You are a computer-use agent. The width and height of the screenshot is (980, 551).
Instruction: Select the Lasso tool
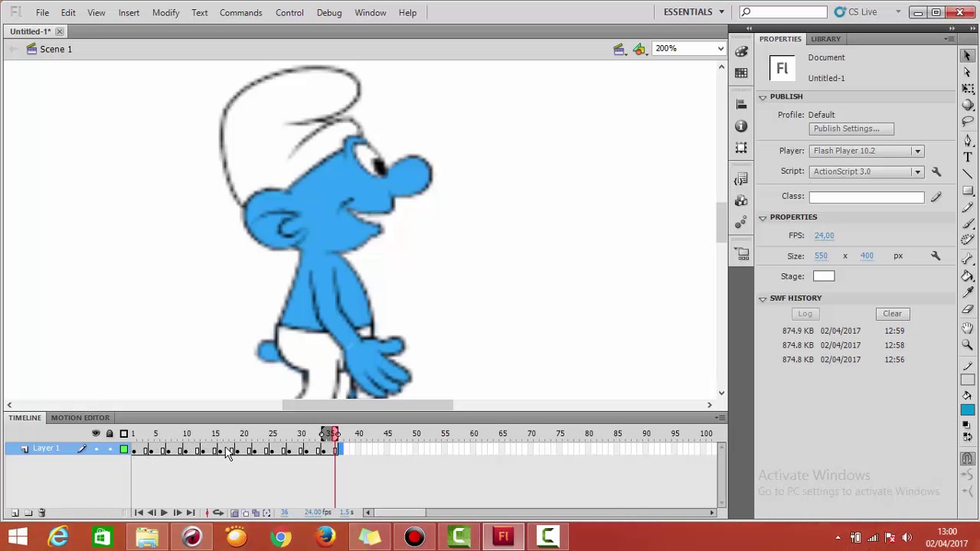point(967,120)
